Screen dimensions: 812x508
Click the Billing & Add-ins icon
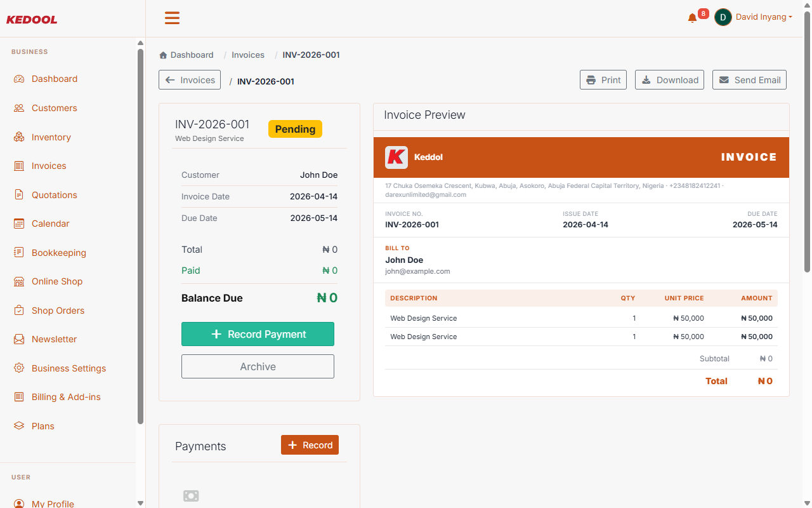click(x=19, y=397)
